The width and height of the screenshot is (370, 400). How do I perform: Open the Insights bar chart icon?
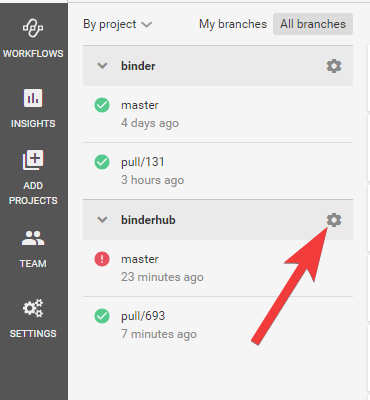click(33, 98)
